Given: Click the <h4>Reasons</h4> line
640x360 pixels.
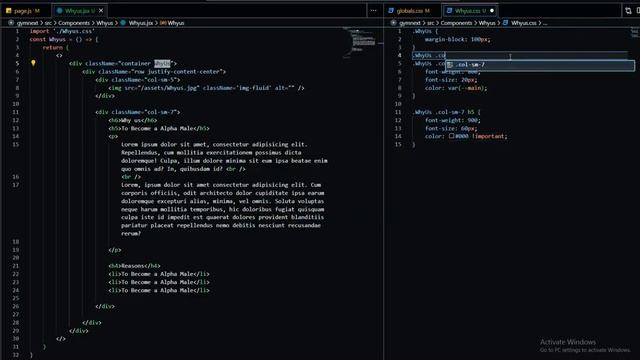Looking at the screenshot, I should coord(134,266).
